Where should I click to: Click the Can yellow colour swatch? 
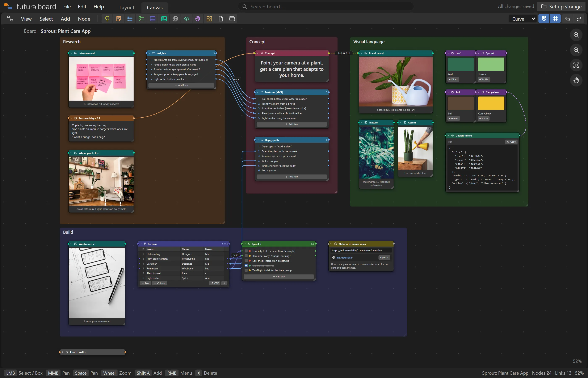(x=491, y=103)
